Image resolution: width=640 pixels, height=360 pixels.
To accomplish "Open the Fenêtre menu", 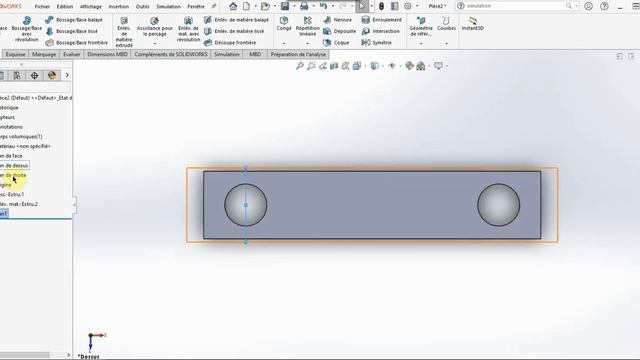I will click(196, 7).
